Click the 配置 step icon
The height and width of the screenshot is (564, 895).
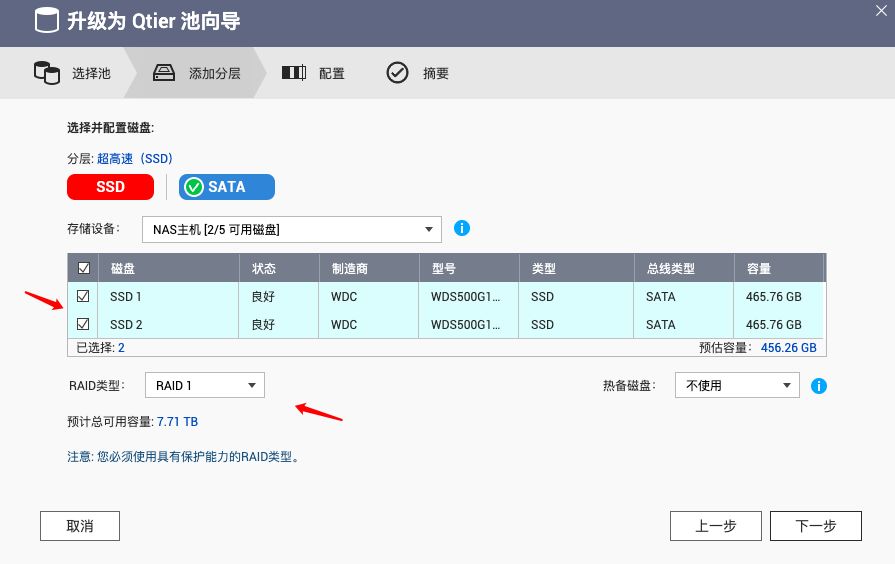coord(293,73)
